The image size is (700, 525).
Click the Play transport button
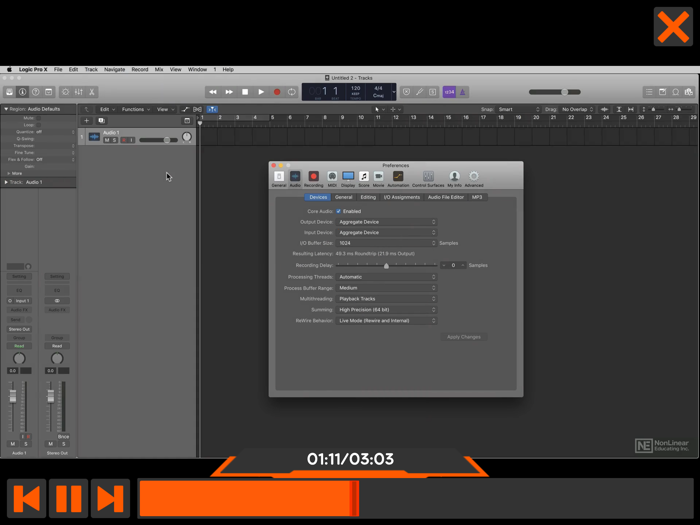coord(261,92)
